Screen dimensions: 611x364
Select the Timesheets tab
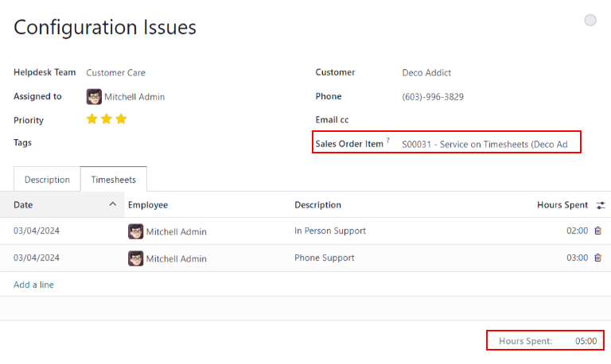click(x=113, y=180)
